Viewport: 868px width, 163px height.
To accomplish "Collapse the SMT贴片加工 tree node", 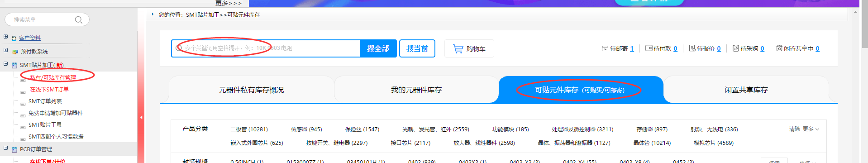I will point(5,64).
